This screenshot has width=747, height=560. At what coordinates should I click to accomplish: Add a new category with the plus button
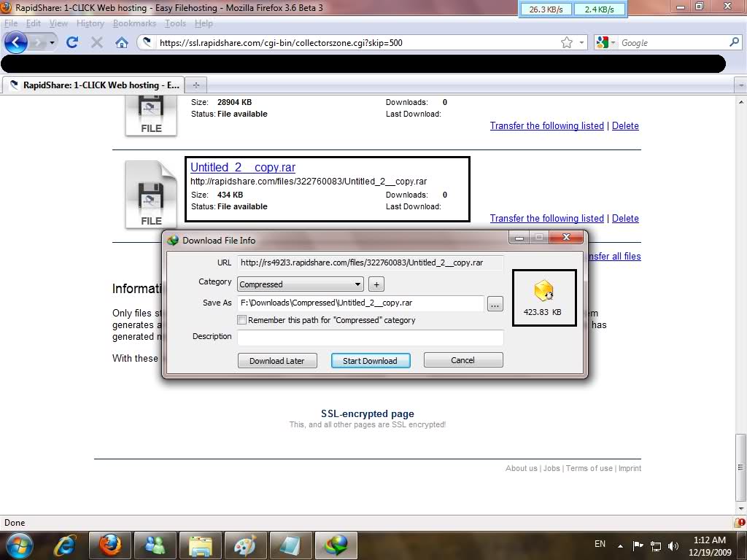tap(376, 284)
